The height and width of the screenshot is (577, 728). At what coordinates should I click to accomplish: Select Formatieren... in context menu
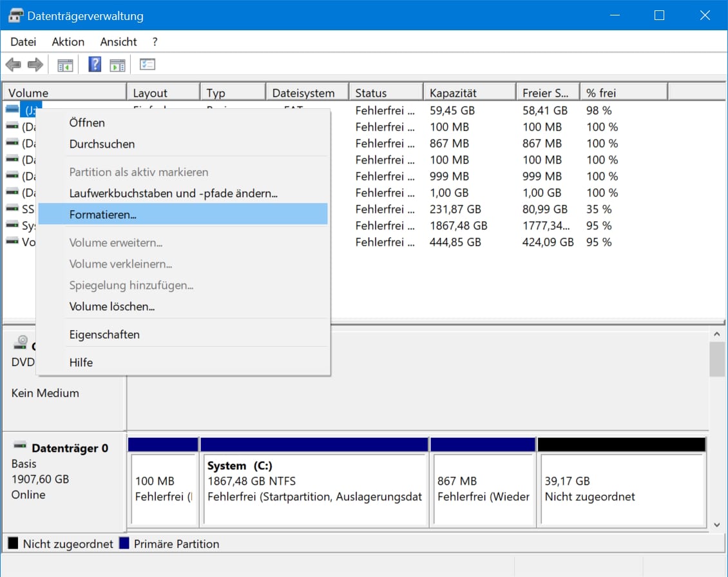(x=183, y=214)
